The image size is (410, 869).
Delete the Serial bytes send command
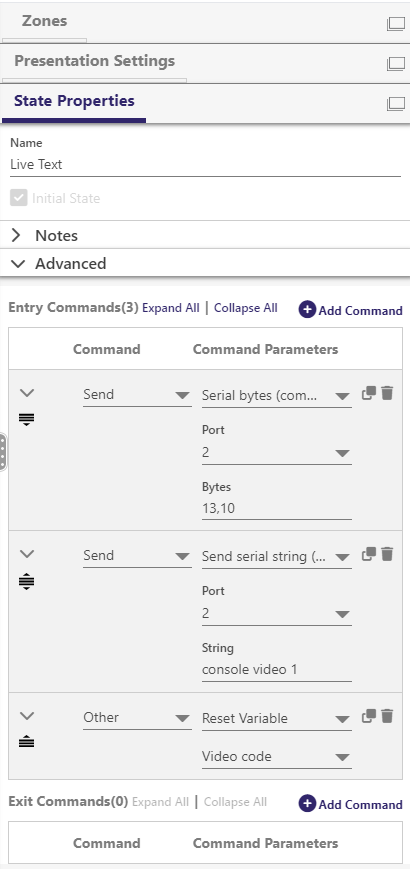[387, 393]
